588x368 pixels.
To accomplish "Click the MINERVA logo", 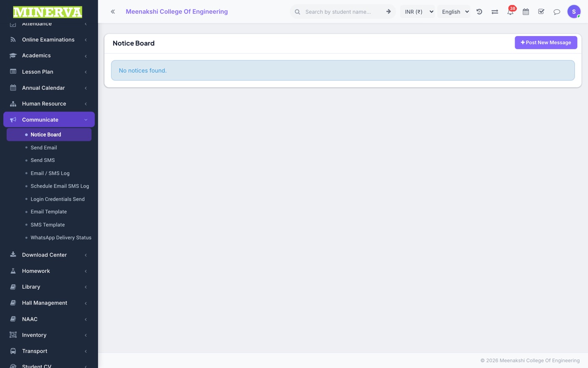I will (x=47, y=12).
